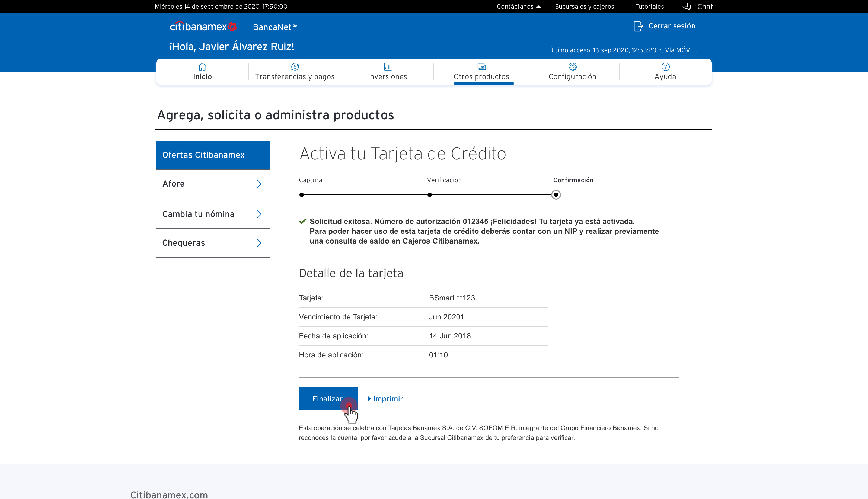Viewport: 868px width, 499px height.
Task: Click the Captura step label
Action: click(x=311, y=180)
